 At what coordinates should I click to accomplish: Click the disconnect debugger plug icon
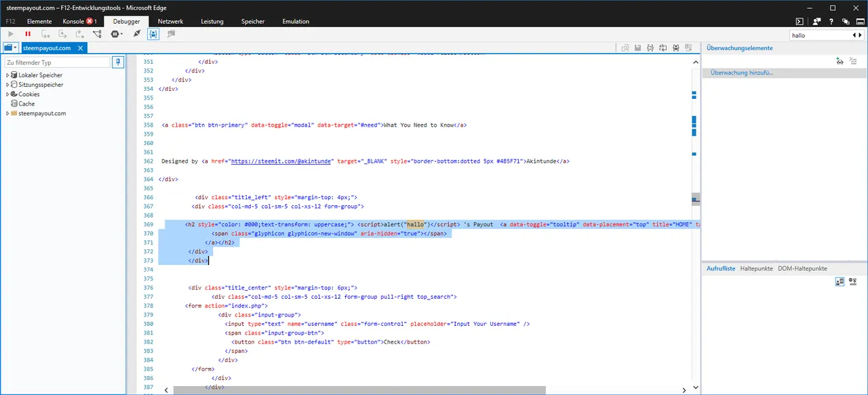click(x=137, y=34)
